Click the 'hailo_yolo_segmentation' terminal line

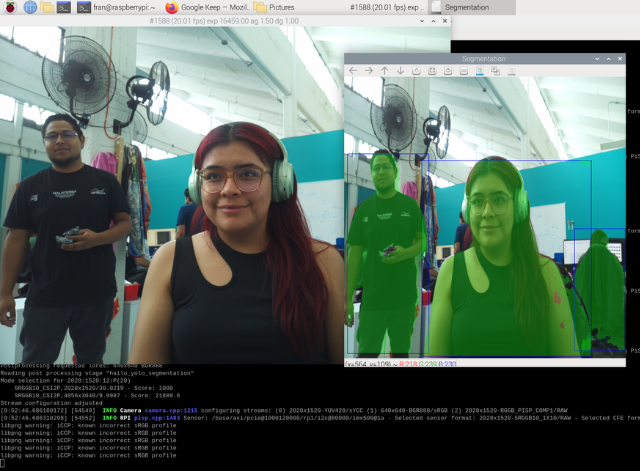(x=97, y=373)
